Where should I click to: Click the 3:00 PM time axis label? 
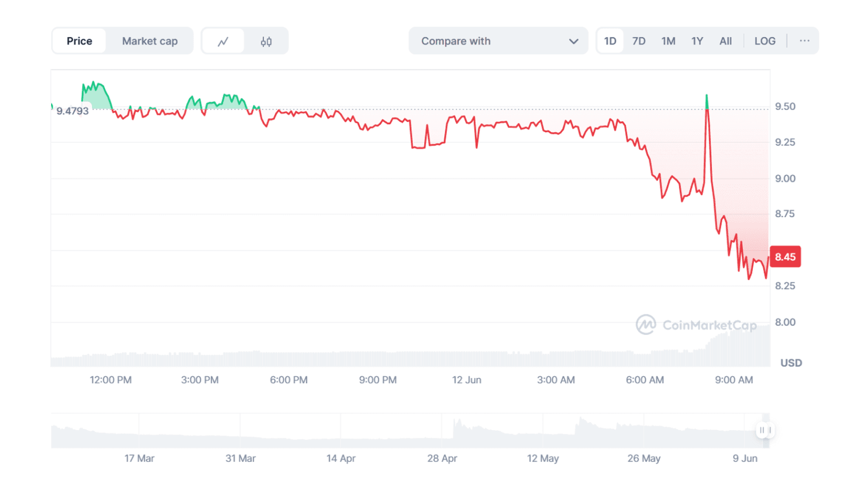click(200, 380)
